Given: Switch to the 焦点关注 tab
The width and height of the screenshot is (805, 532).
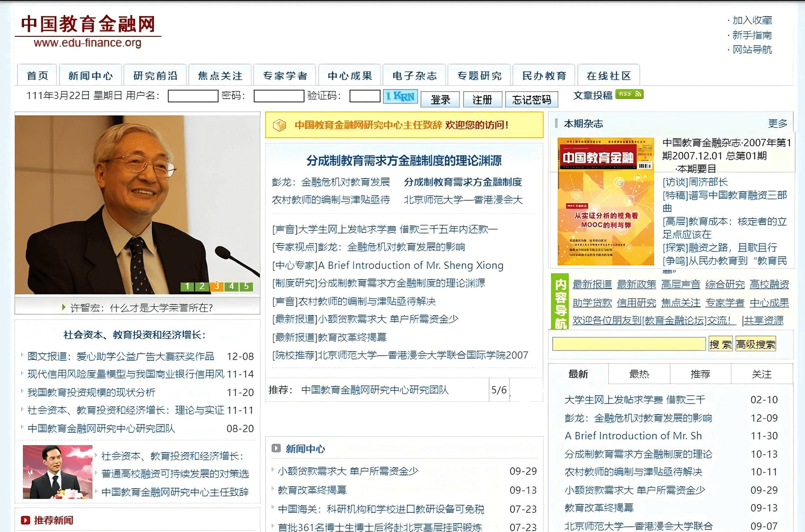Looking at the screenshot, I should click(x=220, y=75).
